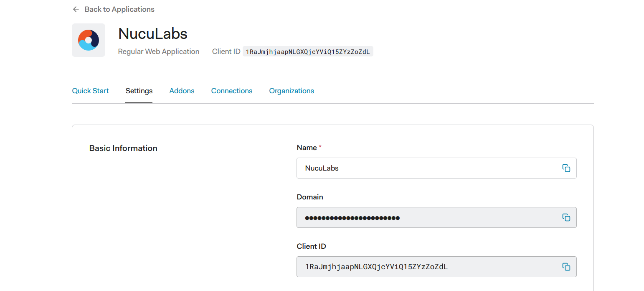The height and width of the screenshot is (291, 644).
Task: Open the Addons tab
Action: pyautogui.click(x=182, y=91)
